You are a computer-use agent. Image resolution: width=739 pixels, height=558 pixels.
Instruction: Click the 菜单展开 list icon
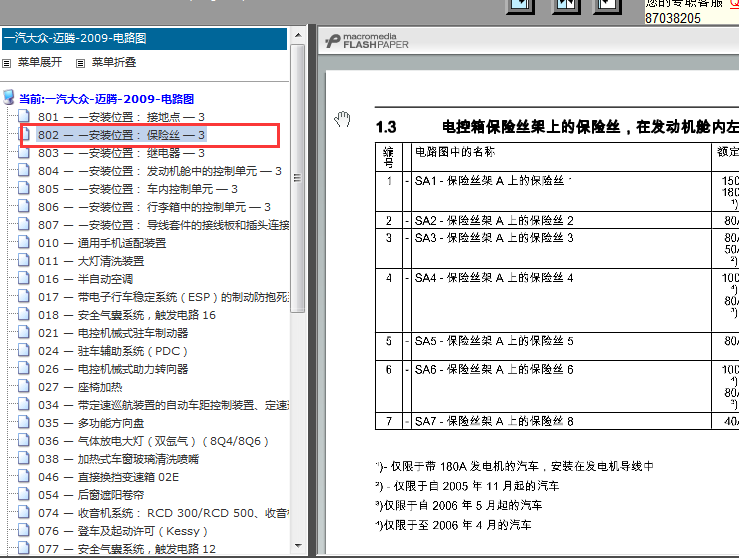click(7, 63)
